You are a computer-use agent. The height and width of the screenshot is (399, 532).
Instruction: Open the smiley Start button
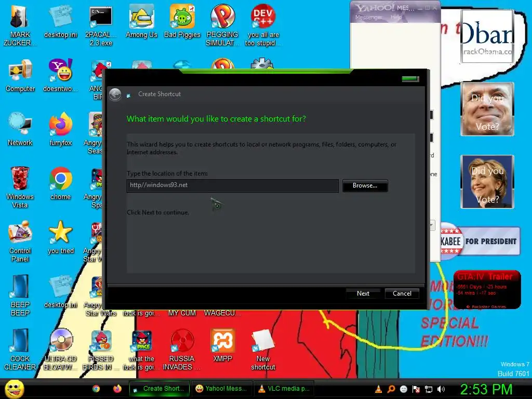(14, 389)
